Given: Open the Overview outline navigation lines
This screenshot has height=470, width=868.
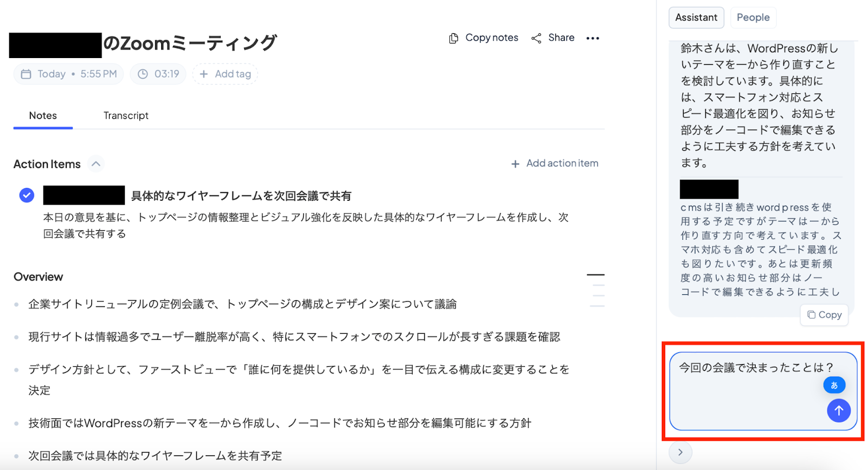Looking at the screenshot, I should click(x=596, y=290).
